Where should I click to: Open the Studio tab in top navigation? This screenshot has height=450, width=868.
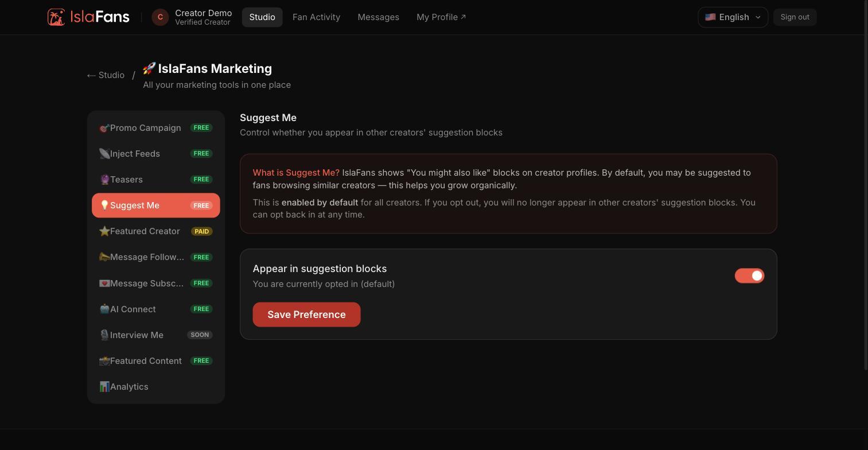[x=262, y=17]
